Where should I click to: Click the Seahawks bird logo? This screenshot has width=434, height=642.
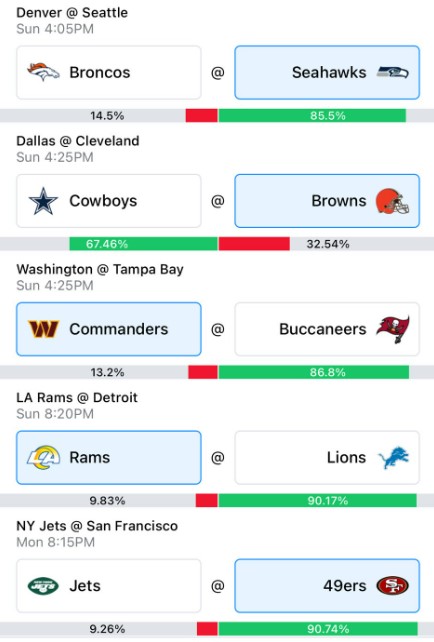click(x=393, y=72)
